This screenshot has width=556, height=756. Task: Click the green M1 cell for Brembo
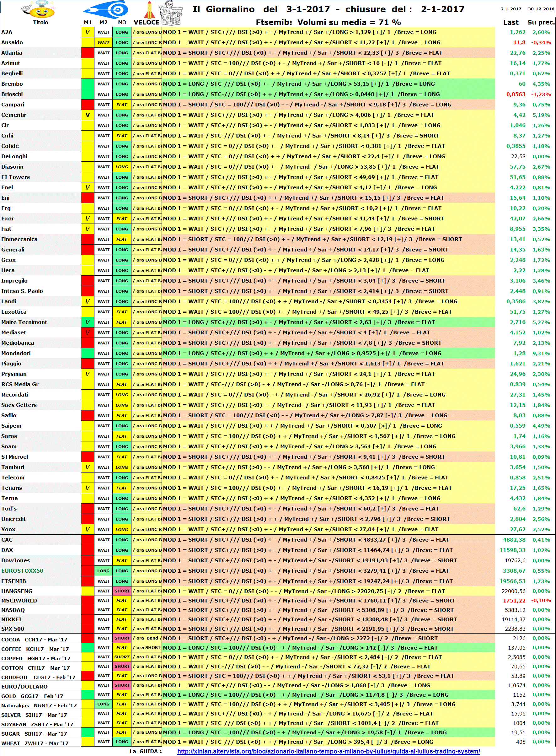[x=88, y=84]
